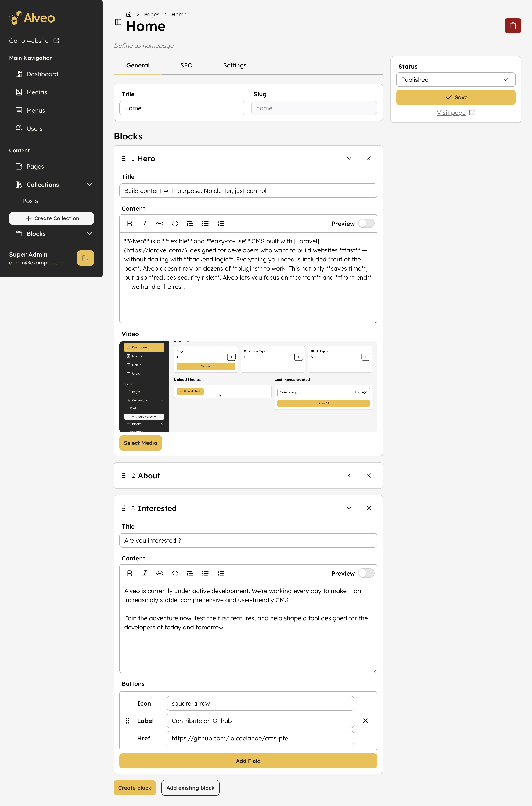Image resolution: width=532 pixels, height=806 pixels.
Task: Insert numbered list in the Hero content toolbar
Action: coord(221,224)
